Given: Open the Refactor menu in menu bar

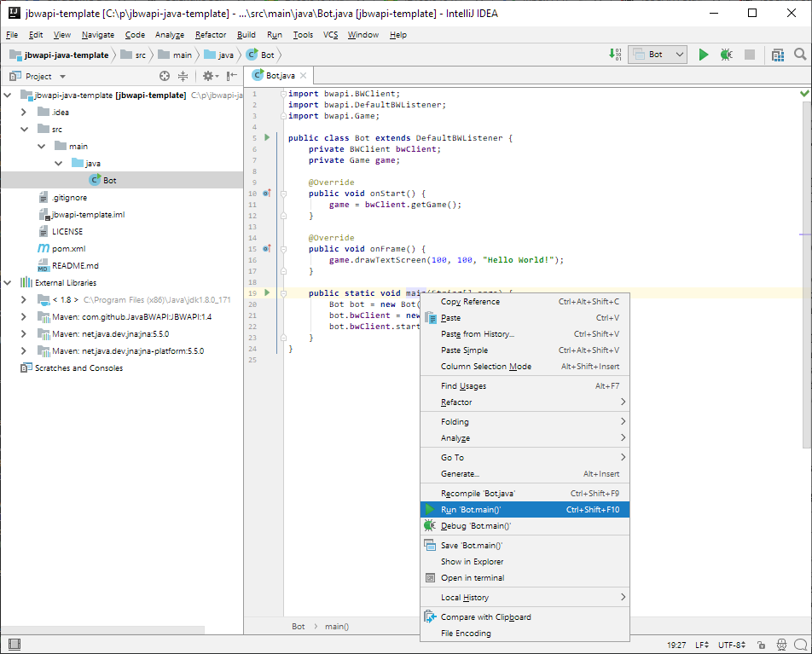Looking at the screenshot, I should coord(211,35).
